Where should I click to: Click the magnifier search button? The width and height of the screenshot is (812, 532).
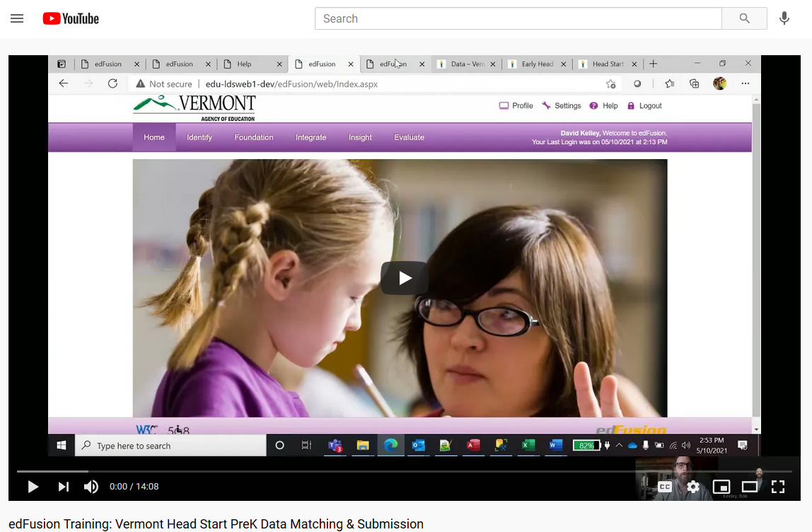(744, 18)
